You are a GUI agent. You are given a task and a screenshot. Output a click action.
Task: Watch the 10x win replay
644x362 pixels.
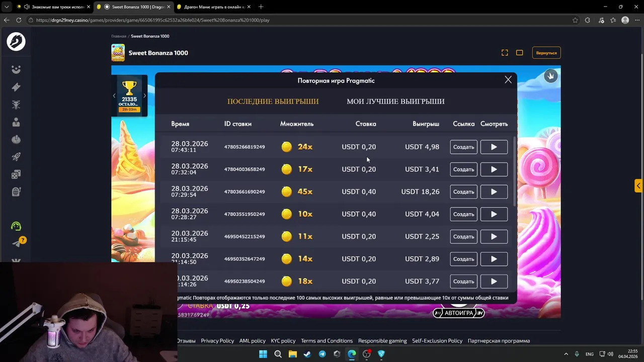(494, 214)
